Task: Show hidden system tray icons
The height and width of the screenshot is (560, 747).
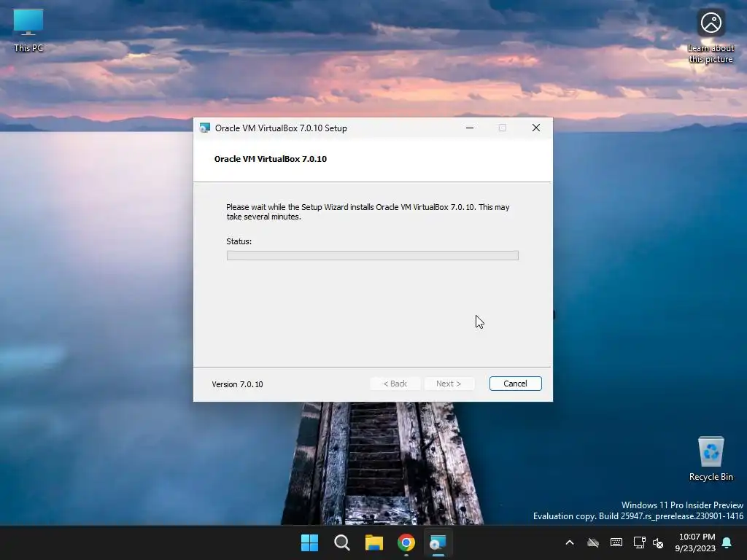Action: (569, 542)
